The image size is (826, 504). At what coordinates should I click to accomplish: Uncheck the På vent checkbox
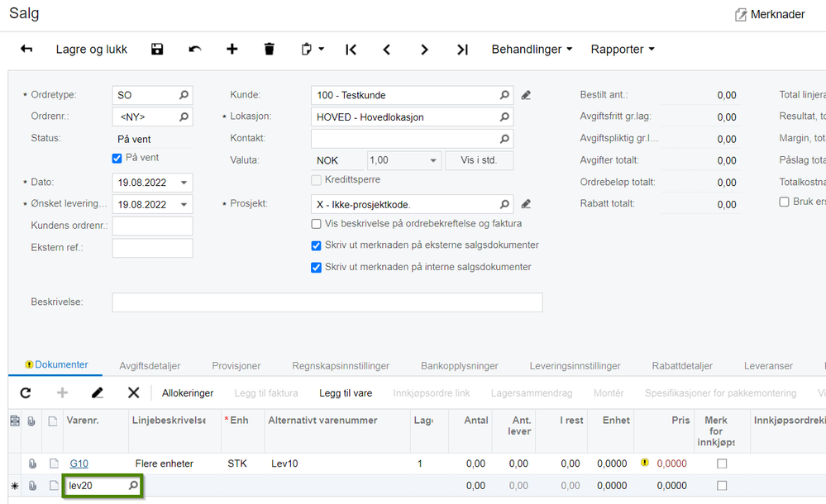click(117, 158)
